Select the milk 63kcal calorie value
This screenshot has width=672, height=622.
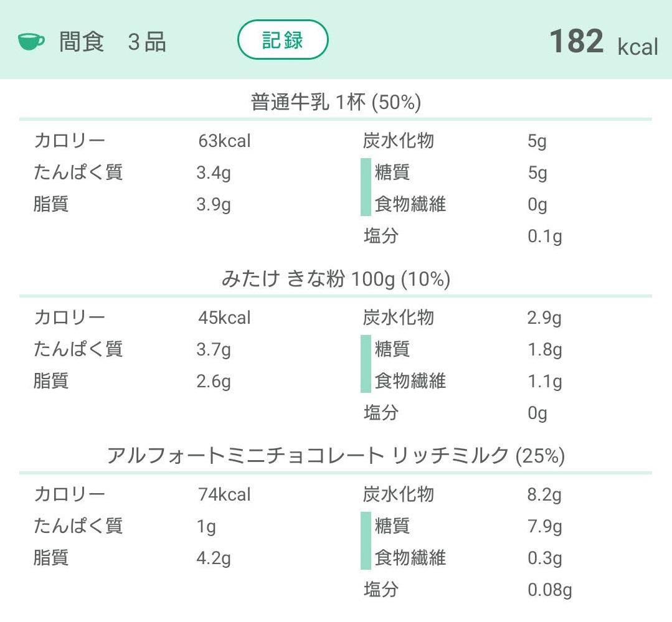click(x=224, y=141)
